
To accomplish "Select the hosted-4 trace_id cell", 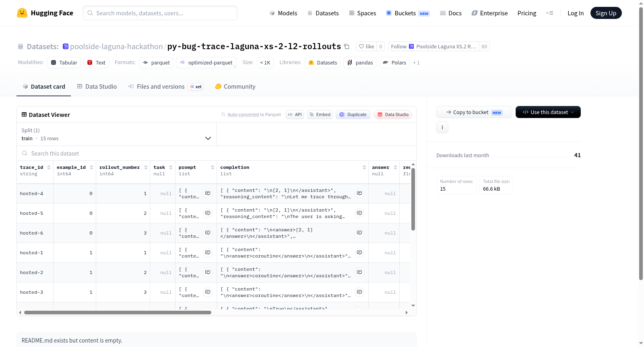I will [x=35, y=193].
